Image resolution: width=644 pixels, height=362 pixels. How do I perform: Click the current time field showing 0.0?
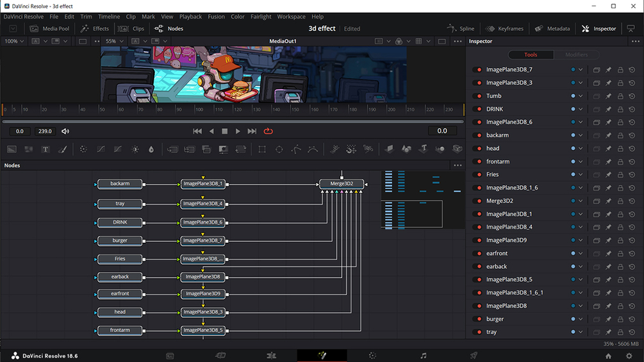pyautogui.click(x=442, y=131)
